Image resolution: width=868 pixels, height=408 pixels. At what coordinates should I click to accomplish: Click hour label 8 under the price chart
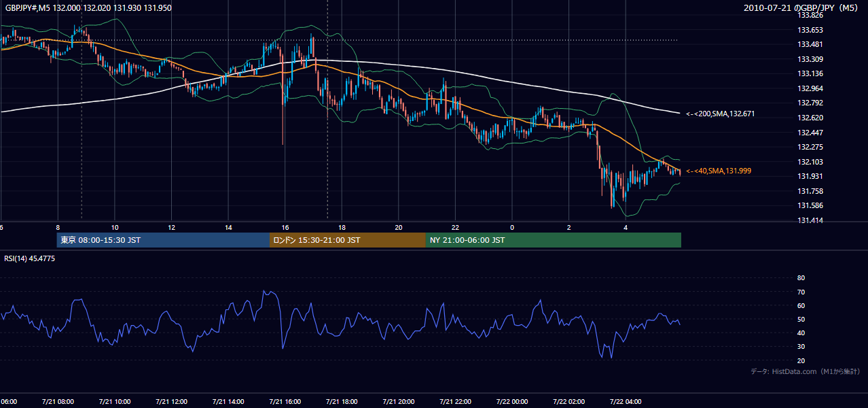pos(58,227)
